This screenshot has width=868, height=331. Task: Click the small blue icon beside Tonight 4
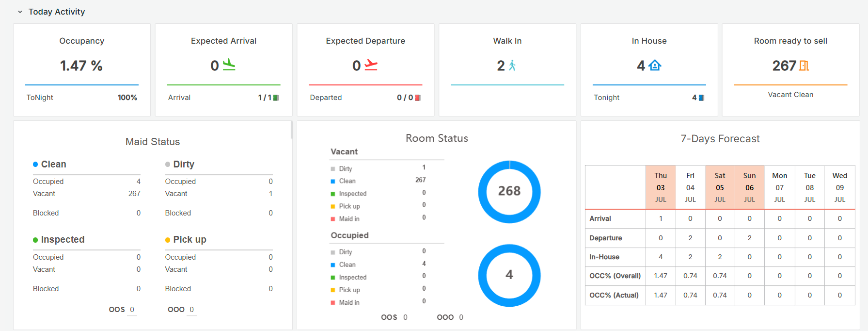coord(701,98)
